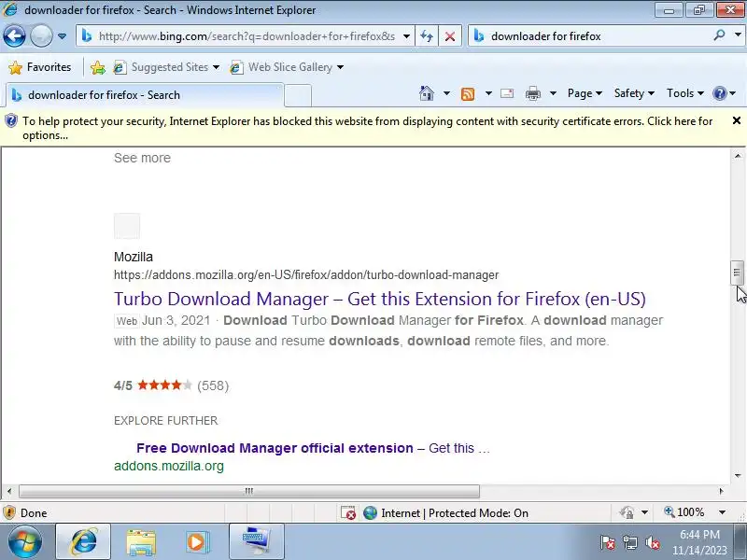
Task: Click the magnifier search icon
Action: tap(719, 35)
